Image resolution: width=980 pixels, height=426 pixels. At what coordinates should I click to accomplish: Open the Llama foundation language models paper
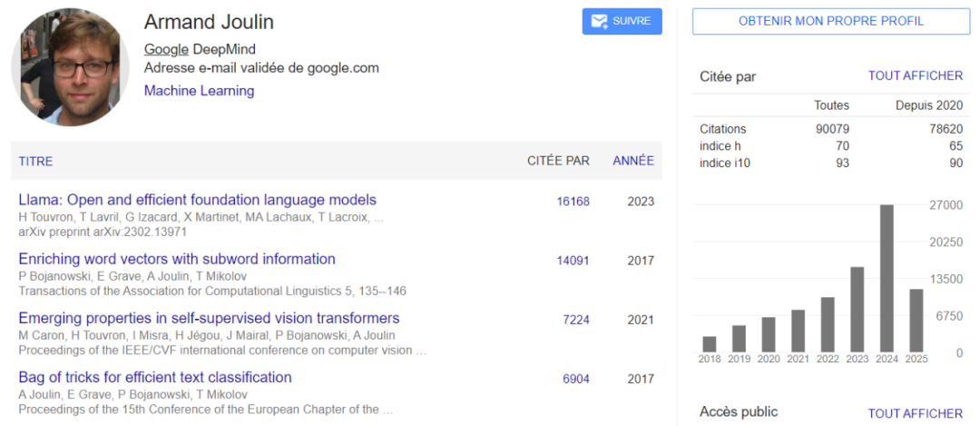197,200
